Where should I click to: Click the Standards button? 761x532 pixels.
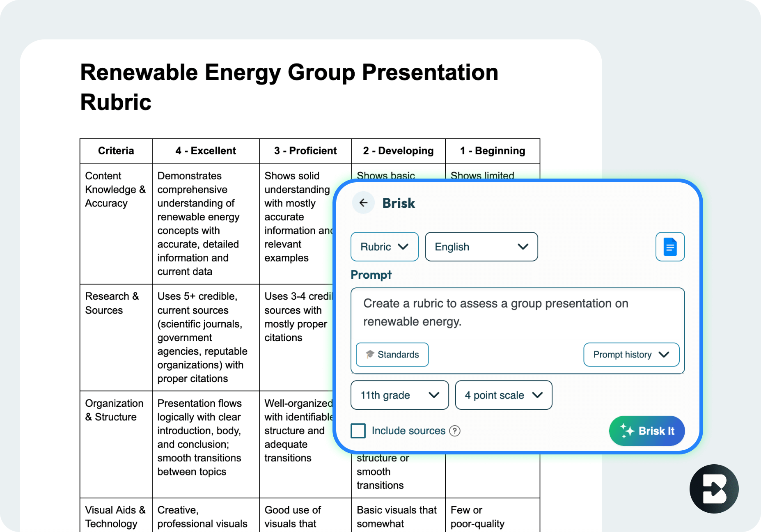392,355
